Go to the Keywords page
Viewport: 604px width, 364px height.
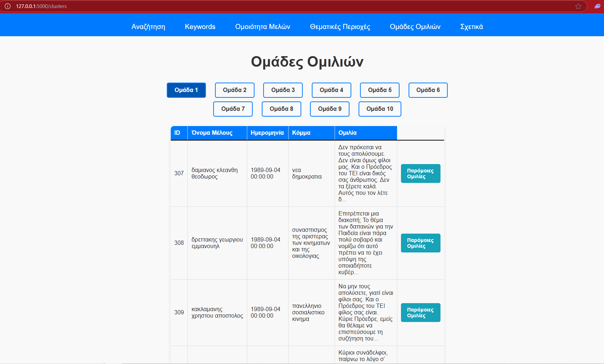200,27
